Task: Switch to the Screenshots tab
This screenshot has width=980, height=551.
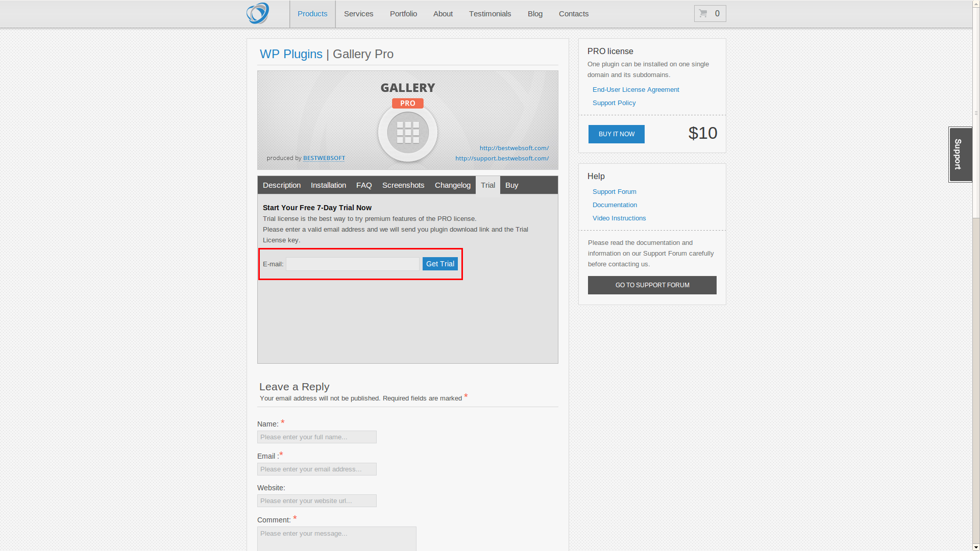Action: click(x=403, y=185)
